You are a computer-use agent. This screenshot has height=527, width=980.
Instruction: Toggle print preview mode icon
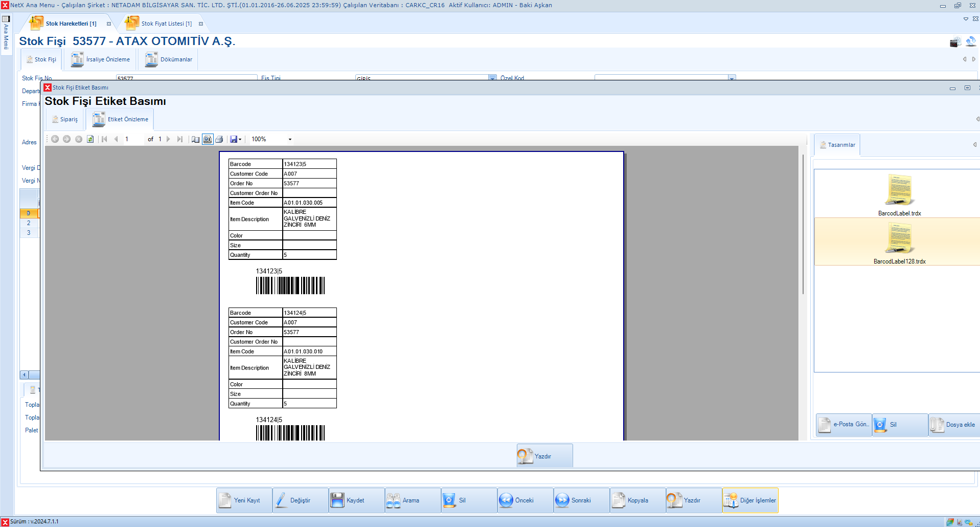208,139
